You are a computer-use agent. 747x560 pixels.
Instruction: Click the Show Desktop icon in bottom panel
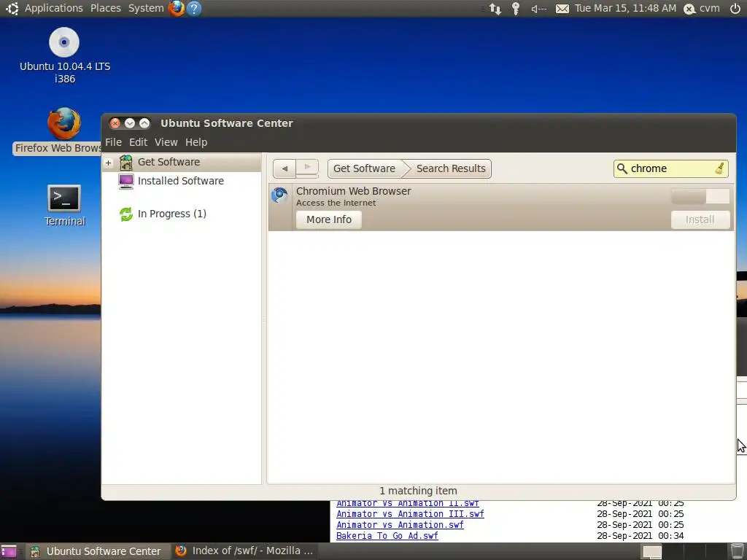pos(9,551)
